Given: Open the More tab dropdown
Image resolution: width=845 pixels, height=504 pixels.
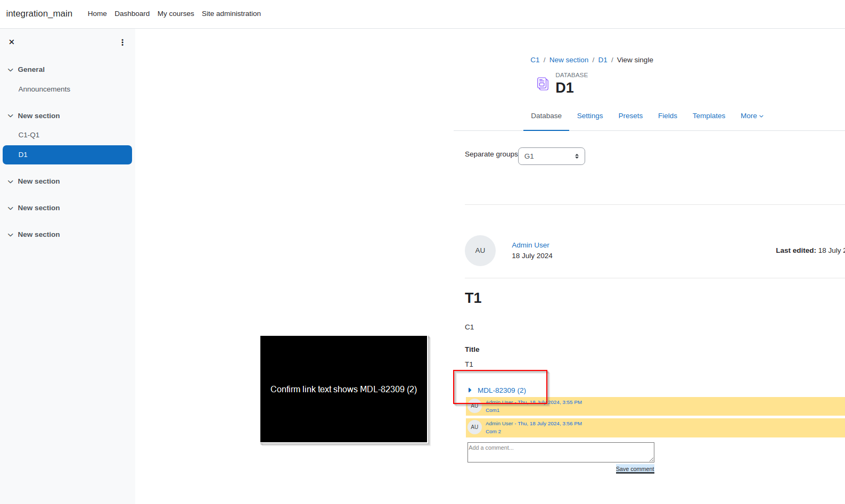Looking at the screenshot, I should point(752,116).
